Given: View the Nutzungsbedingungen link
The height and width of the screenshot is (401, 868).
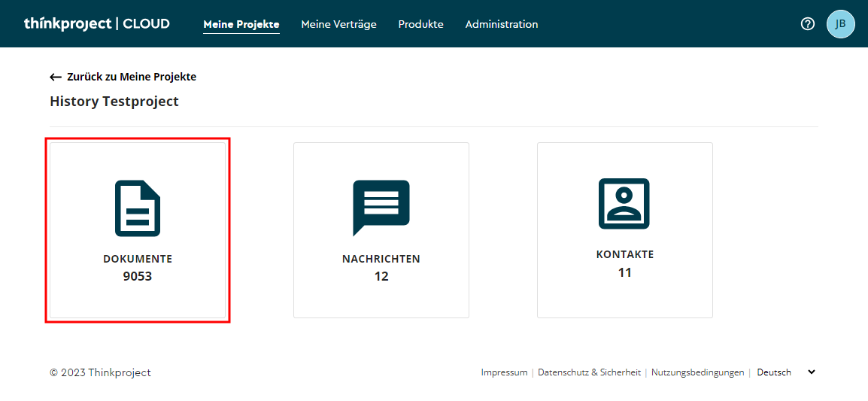Looking at the screenshot, I should 697,372.
